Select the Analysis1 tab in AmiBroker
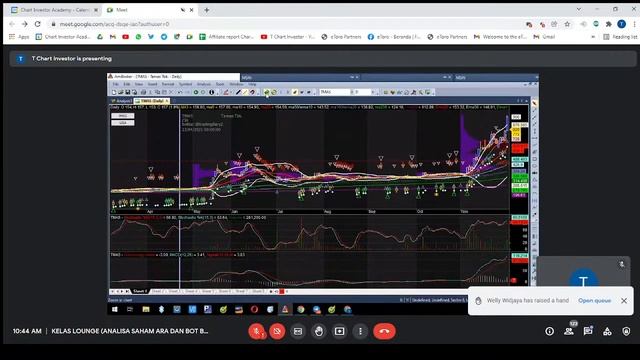 coord(121,100)
